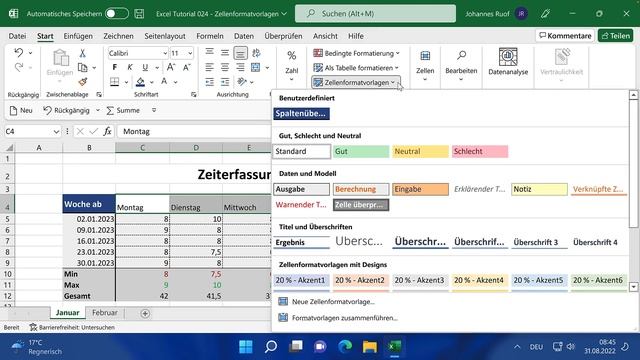Click the insert function fx icon
640x360 pixels.
(x=107, y=131)
